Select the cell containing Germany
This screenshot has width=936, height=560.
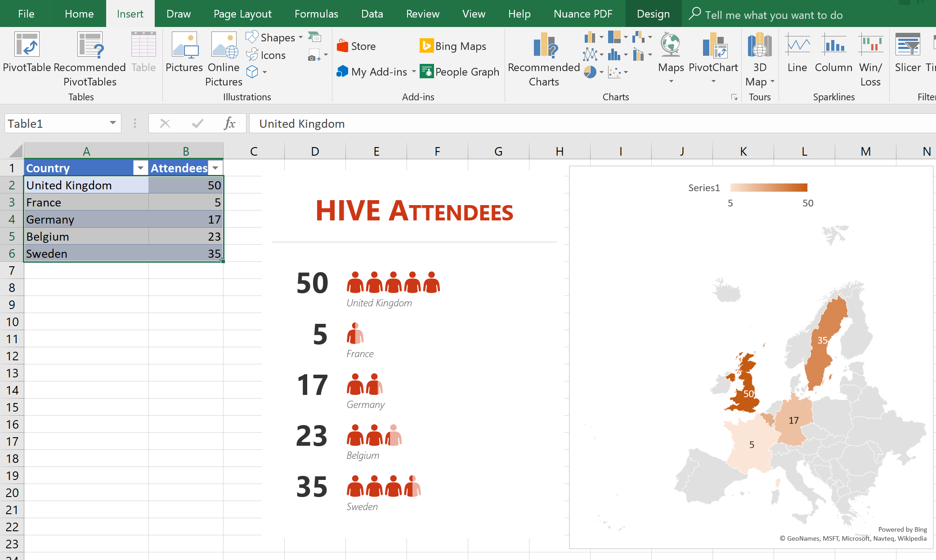click(x=86, y=220)
